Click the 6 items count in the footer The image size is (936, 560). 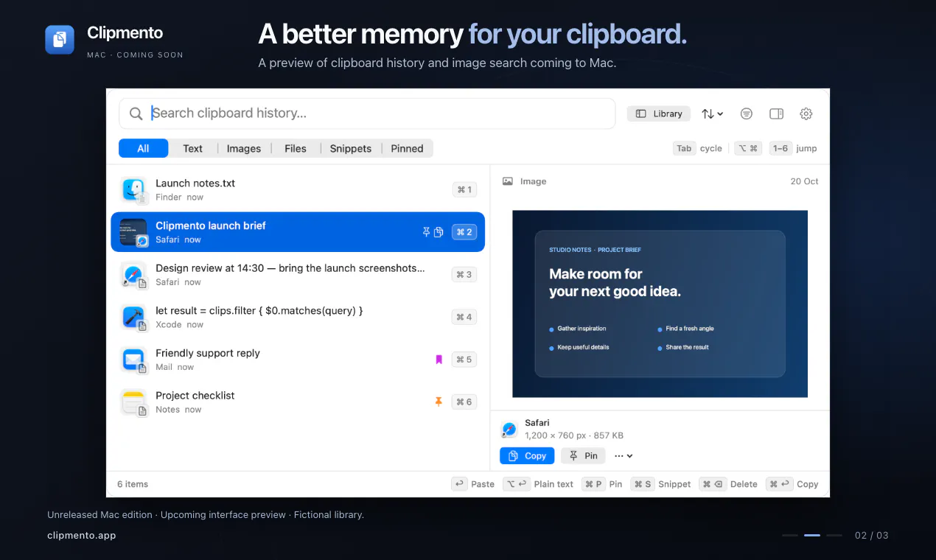(133, 484)
